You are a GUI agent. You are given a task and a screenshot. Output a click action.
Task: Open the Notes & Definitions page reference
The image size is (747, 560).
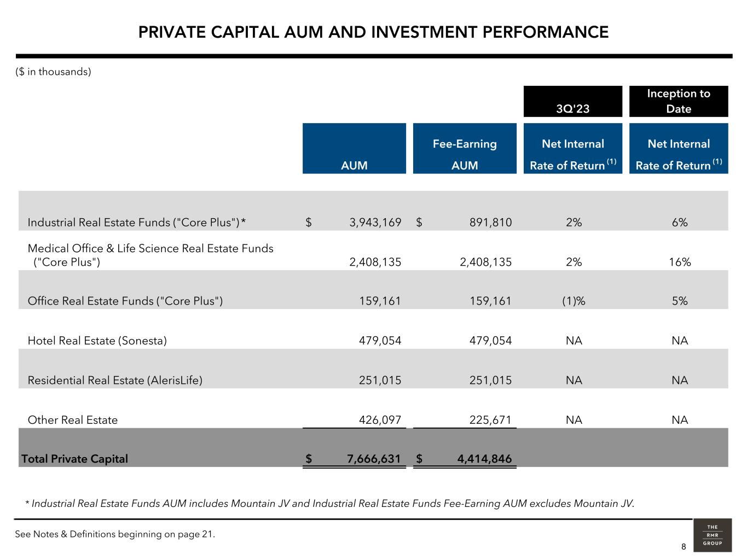[115, 534]
